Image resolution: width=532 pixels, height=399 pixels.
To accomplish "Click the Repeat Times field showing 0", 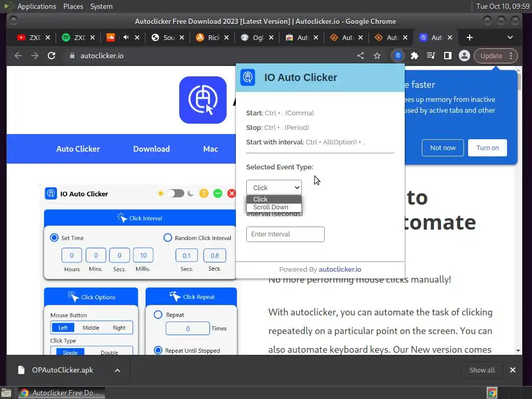I will [188, 328].
